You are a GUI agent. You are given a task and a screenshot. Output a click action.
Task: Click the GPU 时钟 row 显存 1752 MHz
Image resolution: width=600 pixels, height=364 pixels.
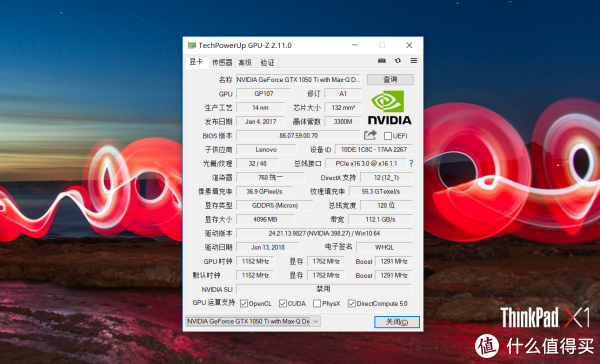click(326, 261)
